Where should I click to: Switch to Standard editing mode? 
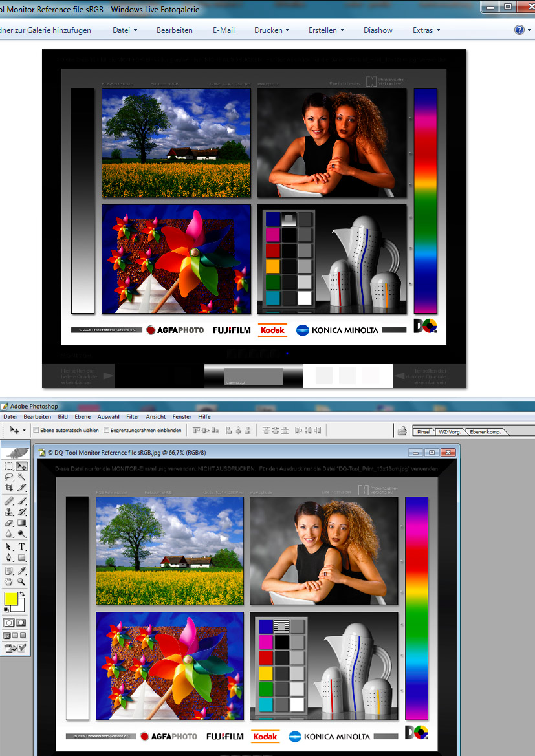(8, 622)
